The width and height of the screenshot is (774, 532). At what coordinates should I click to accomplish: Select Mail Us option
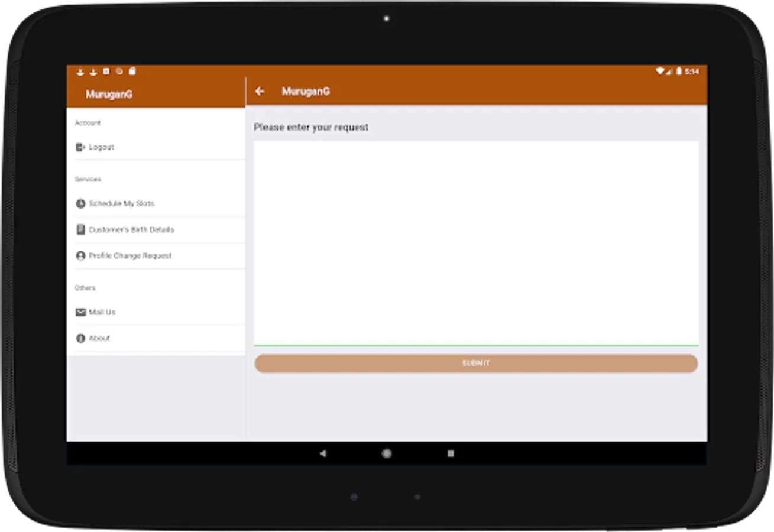(x=156, y=312)
